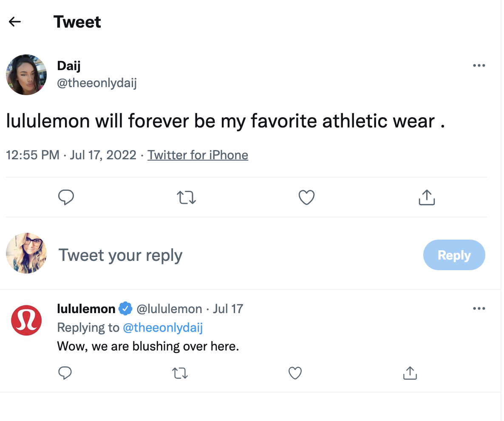Retweet lululemon's blushing reply
504x421 pixels.
[x=180, y=373]
